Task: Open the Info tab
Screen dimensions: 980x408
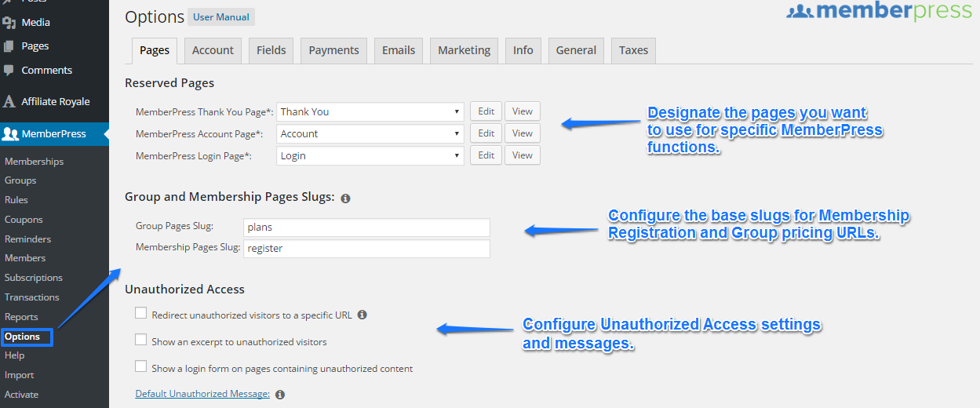Action: tap(523, 50)
